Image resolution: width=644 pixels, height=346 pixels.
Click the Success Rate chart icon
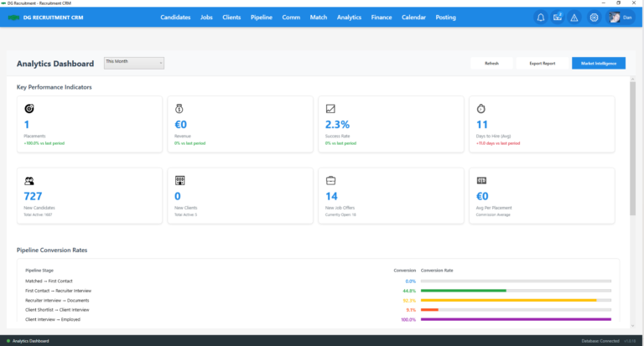[330, 108]
